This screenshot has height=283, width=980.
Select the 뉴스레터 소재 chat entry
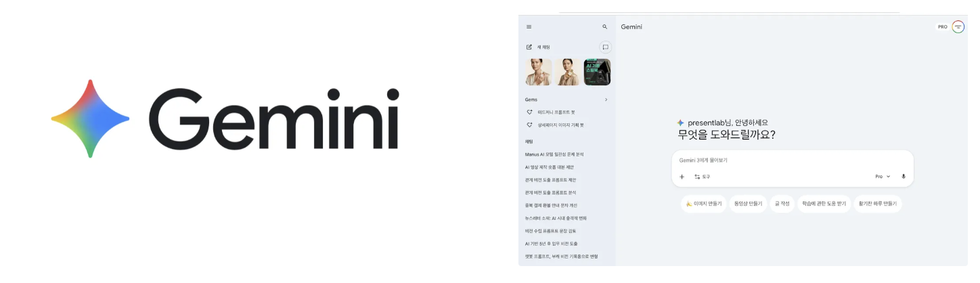point(556,218)
